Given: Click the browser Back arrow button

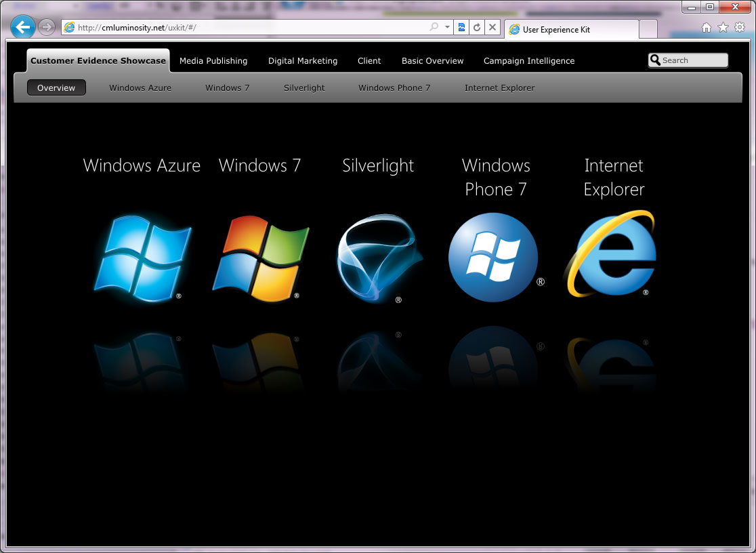Looking at the screenshot, I should pyautogui.click(x=22, y=27).
